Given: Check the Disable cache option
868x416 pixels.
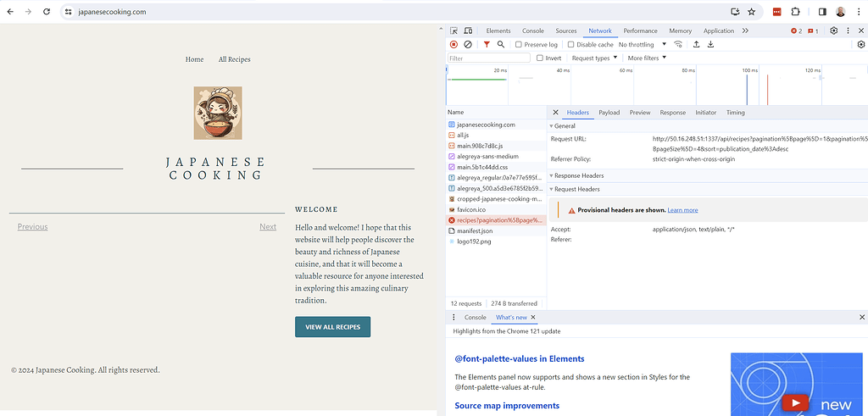Looking at the screenshot, I should pos(571,44).
